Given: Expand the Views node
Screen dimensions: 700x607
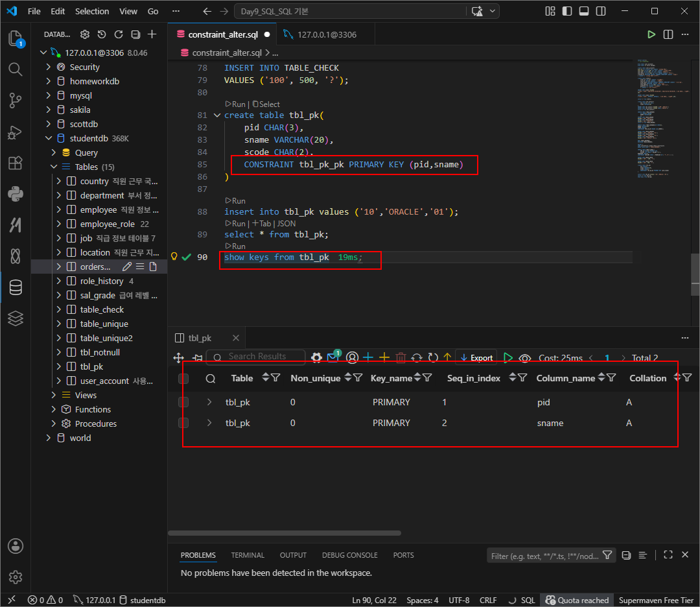Looking at the screenshot, I should click(x=54, y=395).
